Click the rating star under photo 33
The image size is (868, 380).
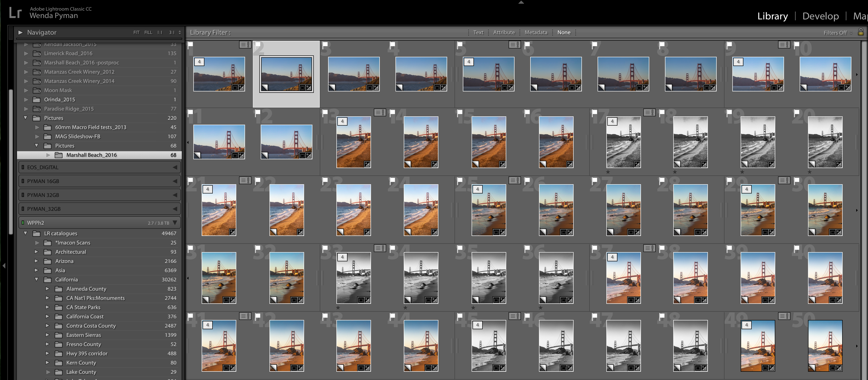click(338, 308)
